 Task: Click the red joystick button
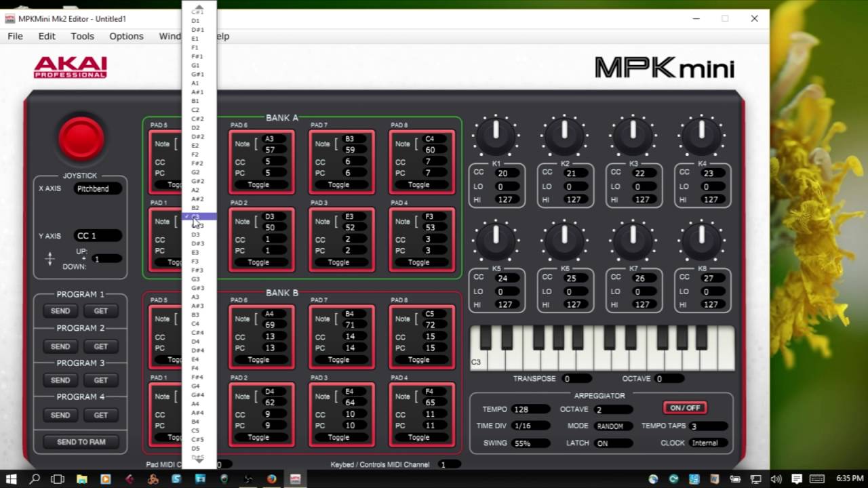click(81, 138)
